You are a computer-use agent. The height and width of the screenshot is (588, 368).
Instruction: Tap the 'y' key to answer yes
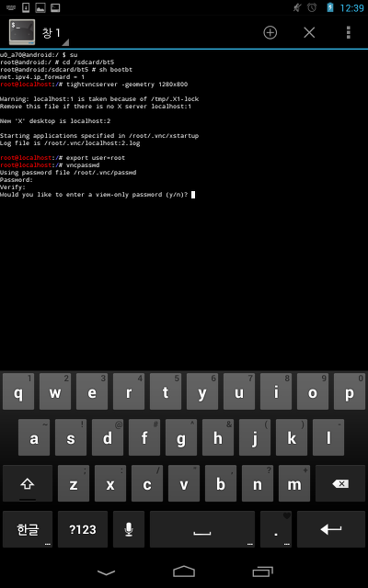202,391
